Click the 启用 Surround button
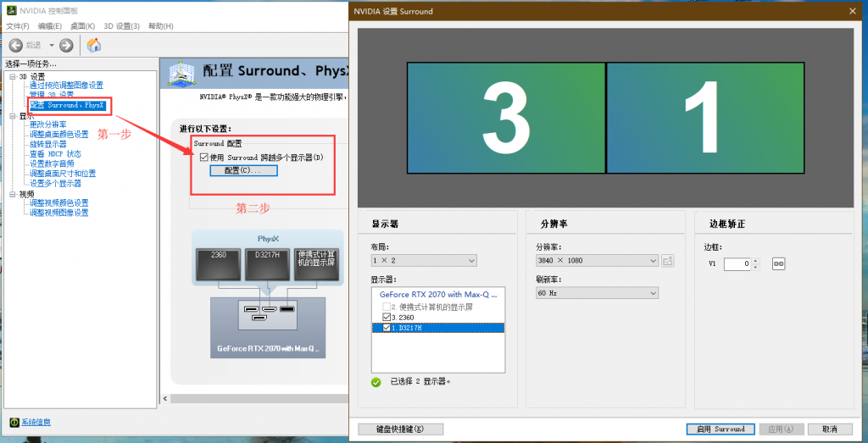 [720, 429]
